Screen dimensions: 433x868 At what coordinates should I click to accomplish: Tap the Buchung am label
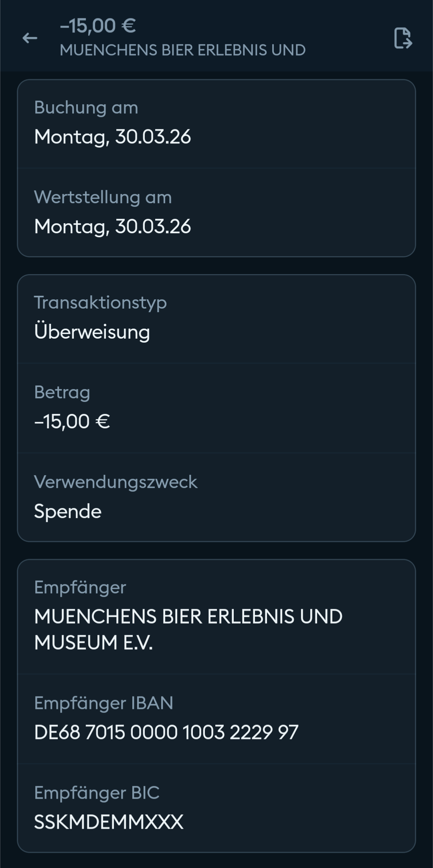click(86, 107)
